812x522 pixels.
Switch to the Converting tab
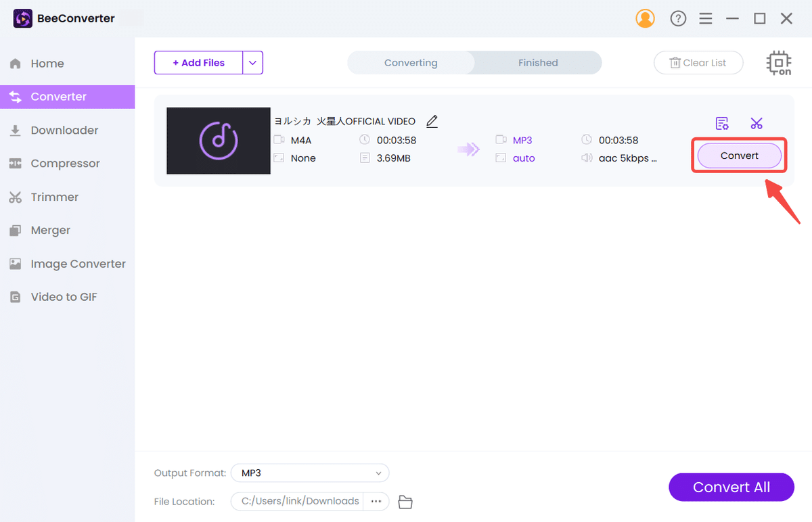pos(410,62)
